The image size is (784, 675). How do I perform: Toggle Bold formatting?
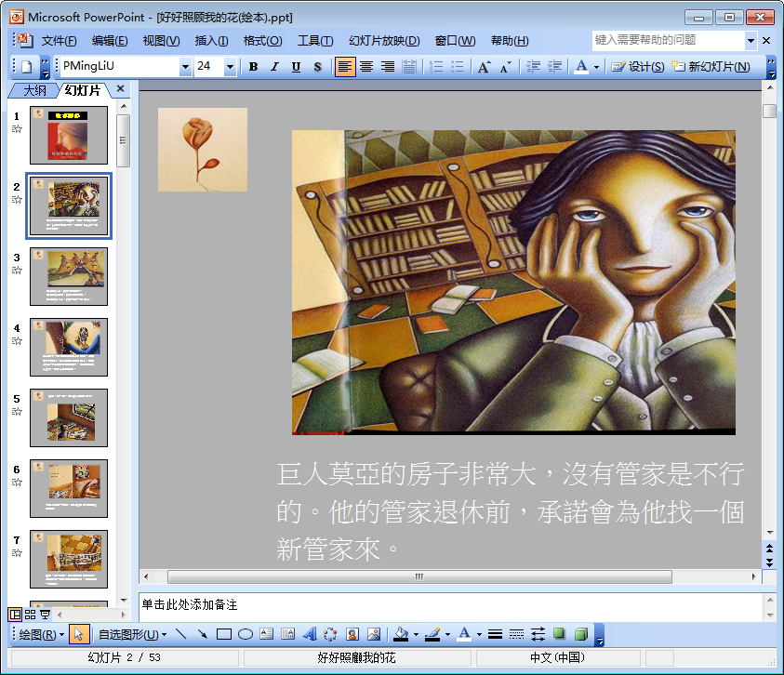pos(254,67)
